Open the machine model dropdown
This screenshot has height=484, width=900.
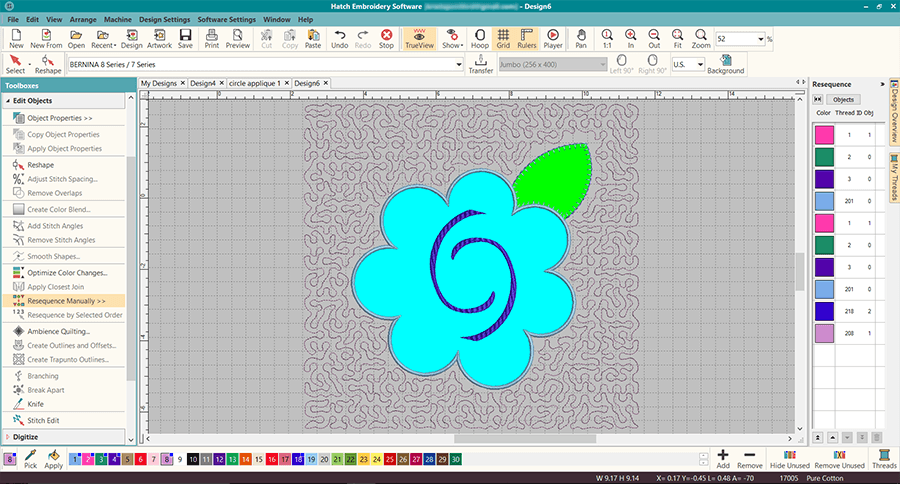[x=457, y=64]
